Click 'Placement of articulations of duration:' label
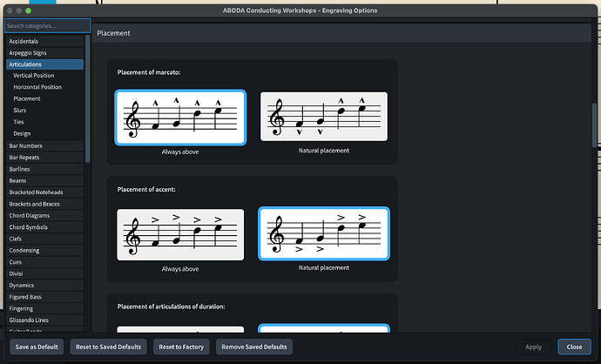 pyautogui.click(x=171, y=307)
